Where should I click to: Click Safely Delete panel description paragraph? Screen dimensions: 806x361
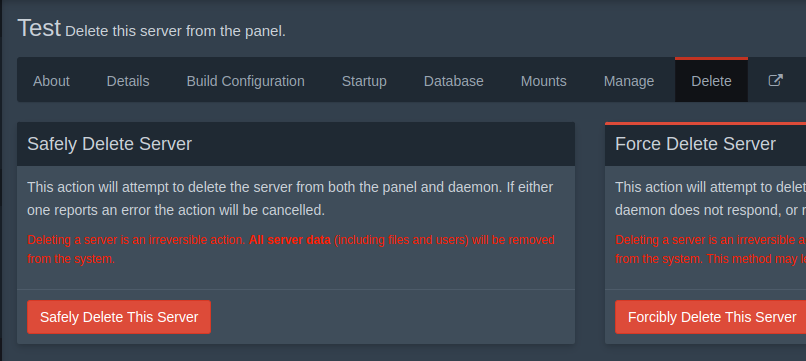point(290,198)
